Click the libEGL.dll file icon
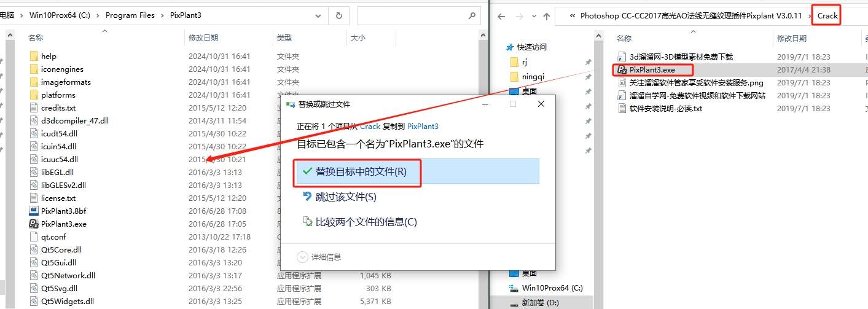 tap(34, 172)
